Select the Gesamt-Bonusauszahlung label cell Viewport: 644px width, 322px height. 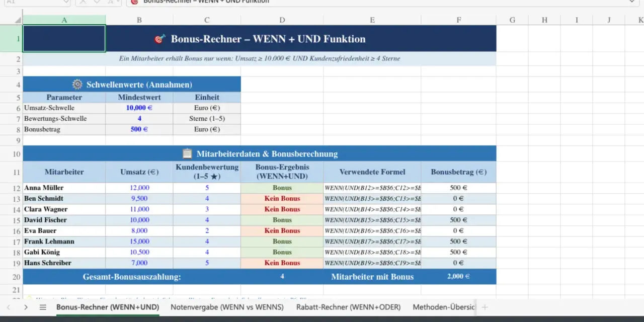[x=132, y=277]
